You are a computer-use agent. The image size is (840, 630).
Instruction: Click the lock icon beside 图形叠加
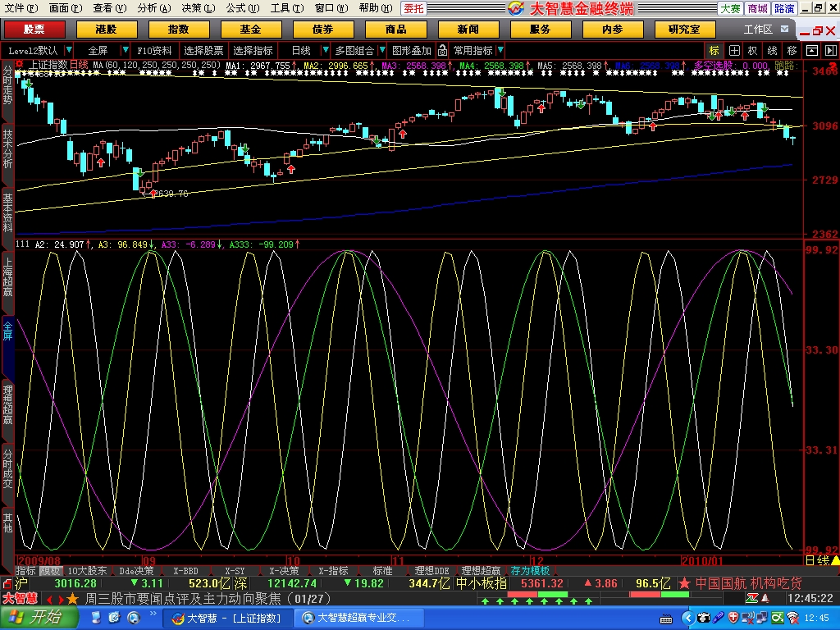point(443,50)
